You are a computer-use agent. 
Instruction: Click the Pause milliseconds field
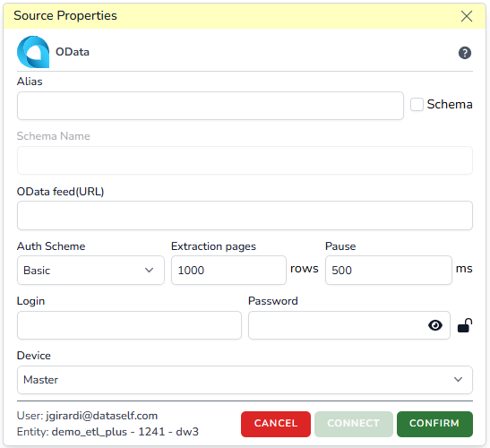(x=389, y=270)
